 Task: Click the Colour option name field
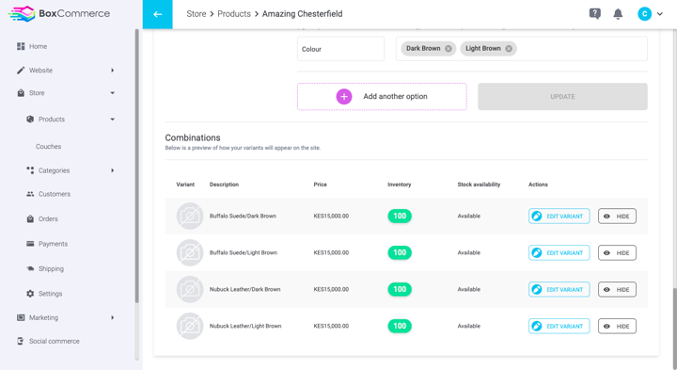tap(341, 49)
